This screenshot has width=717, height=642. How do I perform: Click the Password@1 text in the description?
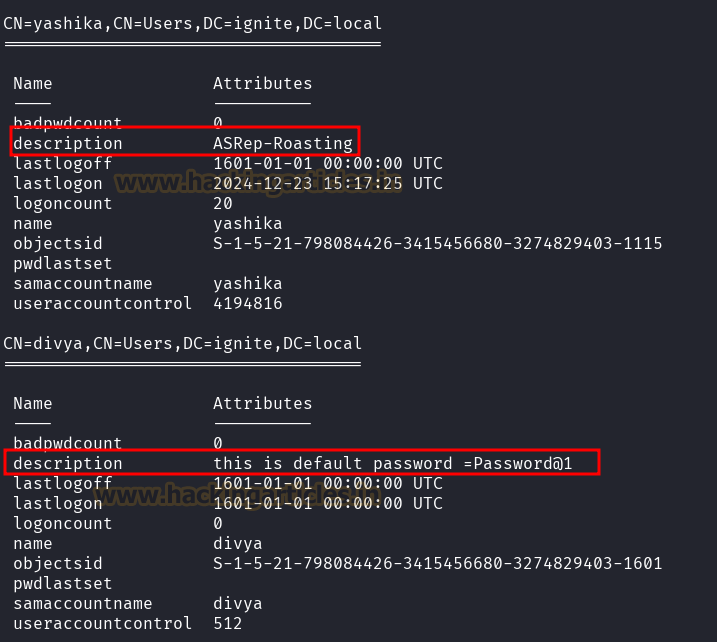[523, 464]
